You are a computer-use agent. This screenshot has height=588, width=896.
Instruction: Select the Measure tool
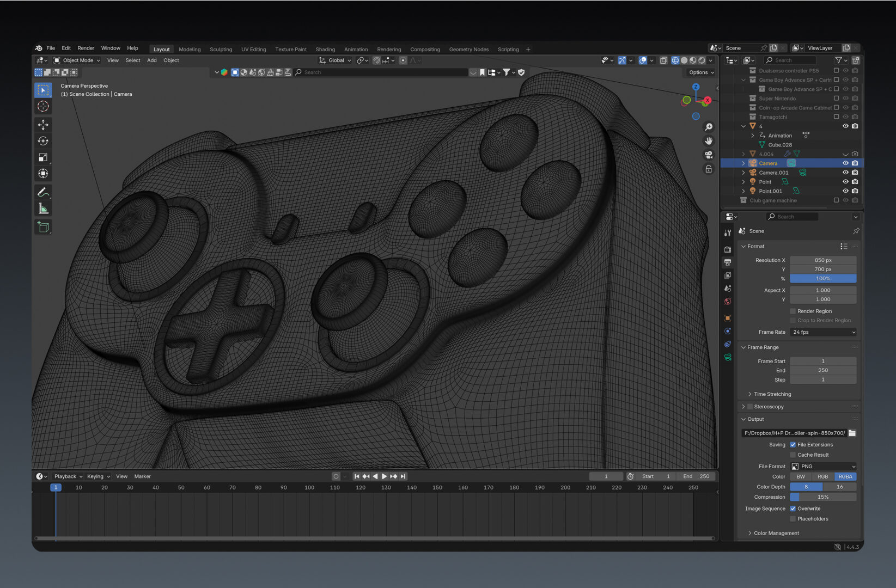43,209
